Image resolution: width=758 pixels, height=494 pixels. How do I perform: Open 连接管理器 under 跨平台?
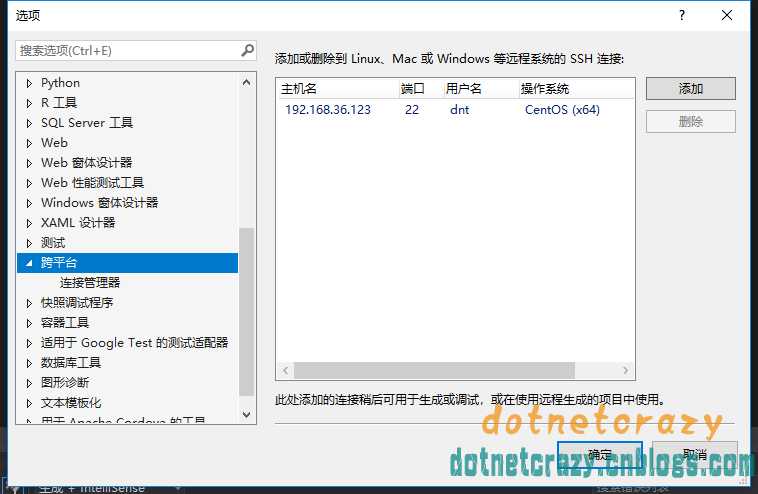(90, 283)
